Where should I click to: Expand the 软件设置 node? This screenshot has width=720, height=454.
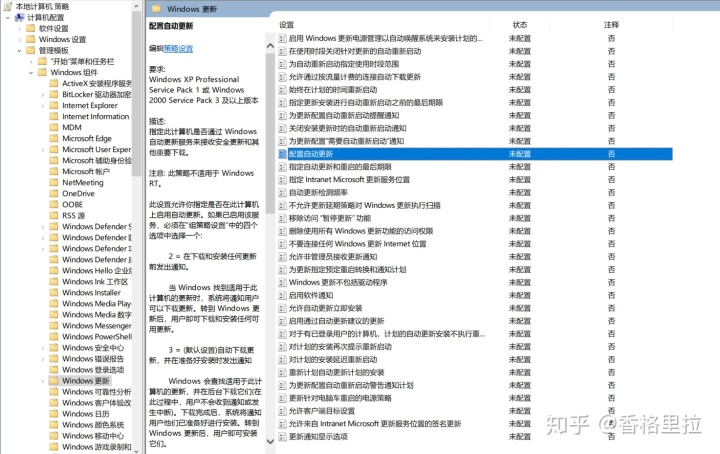coord(19,28)
